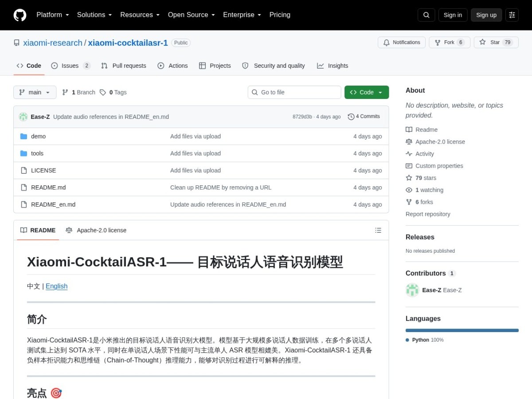Expand the green Code dropdown button
The width and height of the screenshot is (532, 399).
point(367,92)
